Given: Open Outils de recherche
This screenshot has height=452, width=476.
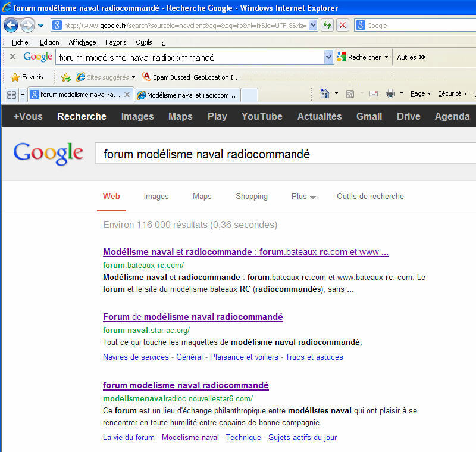Looking at the screenshot, I should [370, 197].
